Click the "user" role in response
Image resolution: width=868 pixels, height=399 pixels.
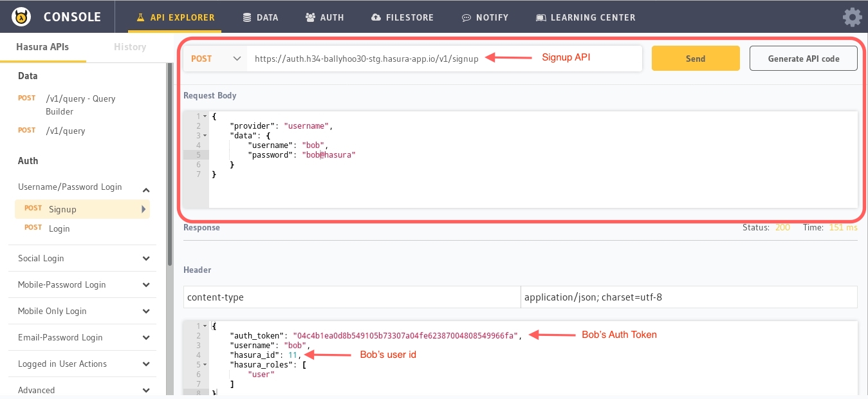261,374
